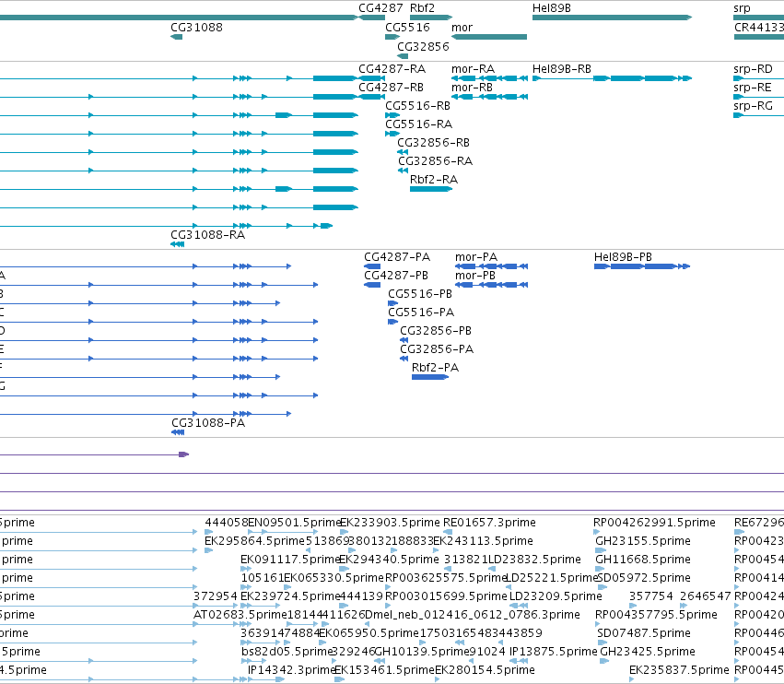The image size is (784, 684).
Task: Select the CG5516-RA transcript label
Action: [x=418, y=124]
